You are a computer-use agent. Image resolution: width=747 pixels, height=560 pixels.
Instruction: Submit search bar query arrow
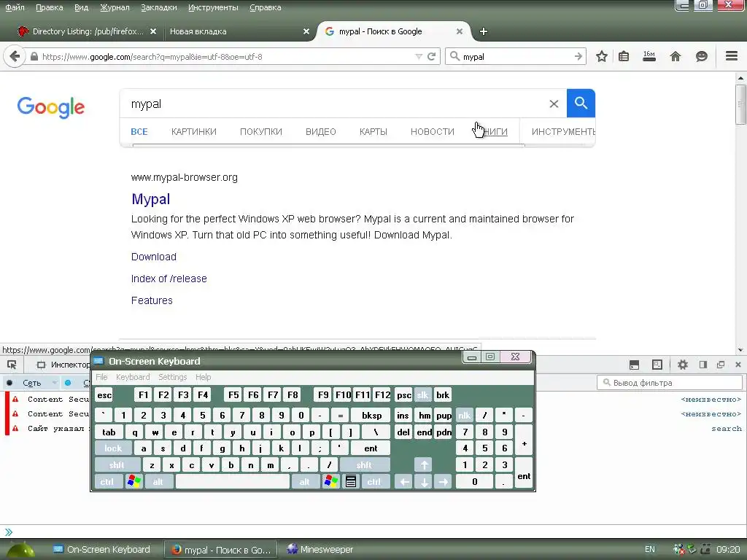pyautogui.click(x=578, y=57)
